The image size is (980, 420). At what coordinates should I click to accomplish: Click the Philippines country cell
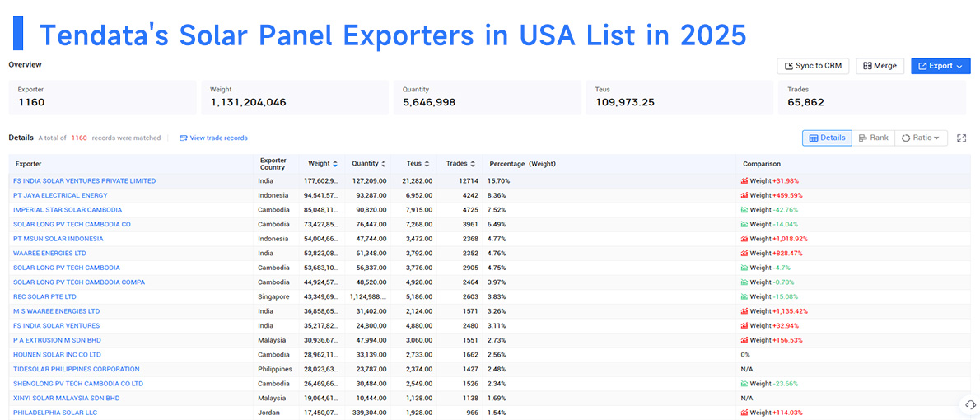[x=275, y=370]
